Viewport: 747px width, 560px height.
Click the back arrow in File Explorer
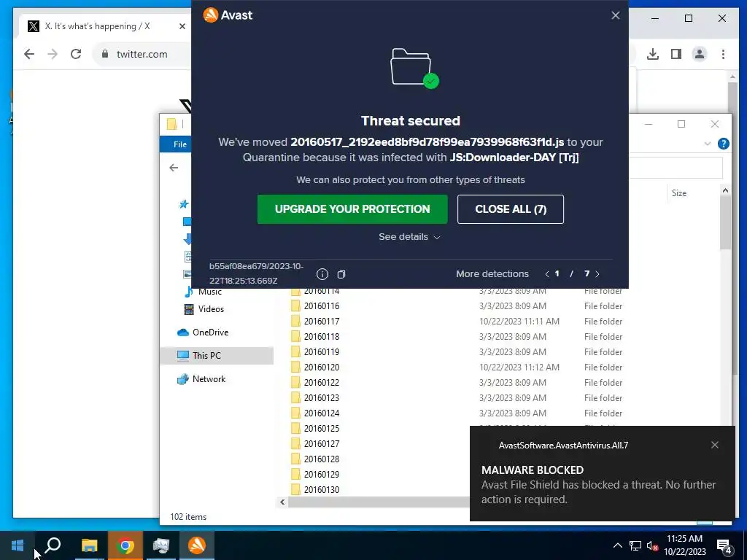(x=174, y=168)
